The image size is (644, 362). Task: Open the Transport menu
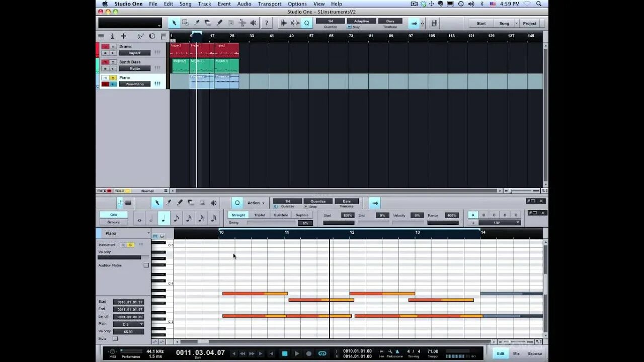(270, 4)
